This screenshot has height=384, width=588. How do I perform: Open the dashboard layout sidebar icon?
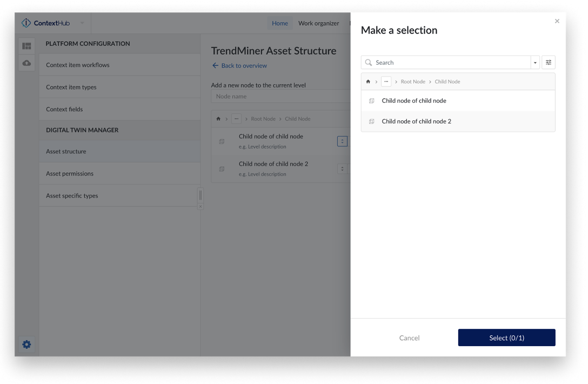[26, 46]
